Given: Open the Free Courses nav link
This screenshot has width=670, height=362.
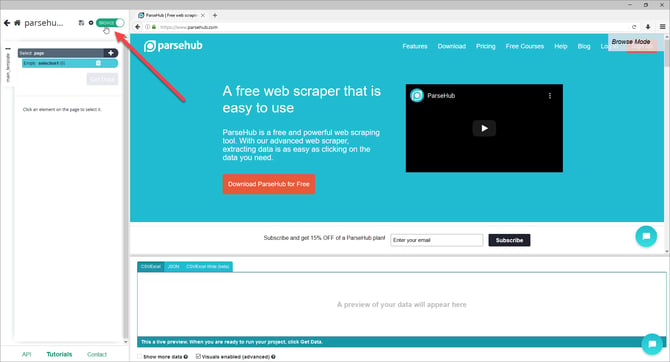Looking at the screenshot, I should coord(525,46).
